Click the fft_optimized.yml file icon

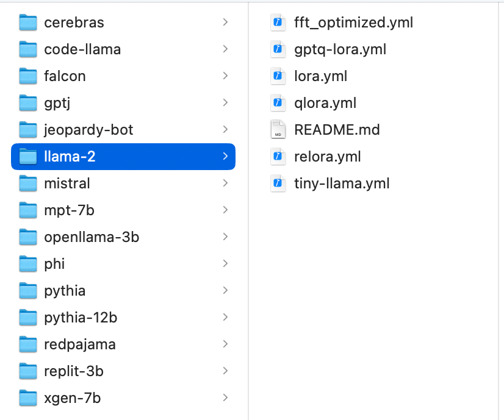click(278, 23)
